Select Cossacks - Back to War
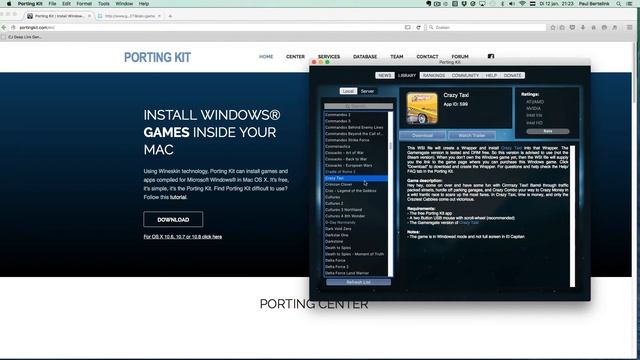The image size is (640, 360). [356, 159]
